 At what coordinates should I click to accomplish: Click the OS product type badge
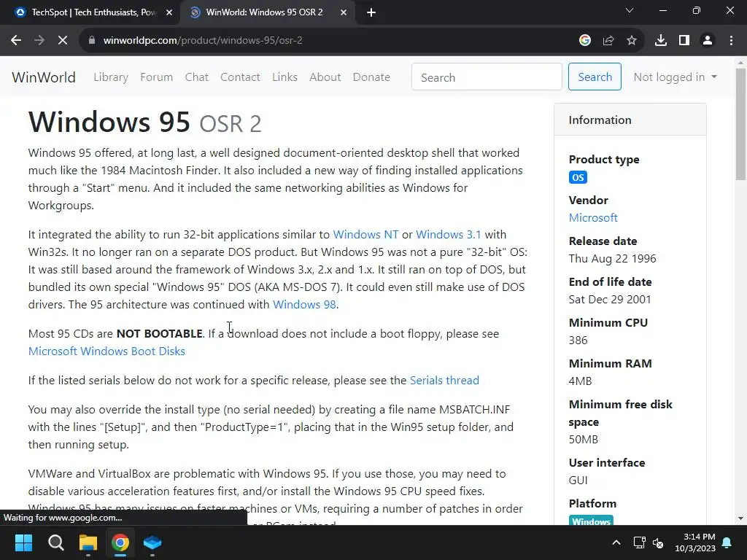[578, 178]
